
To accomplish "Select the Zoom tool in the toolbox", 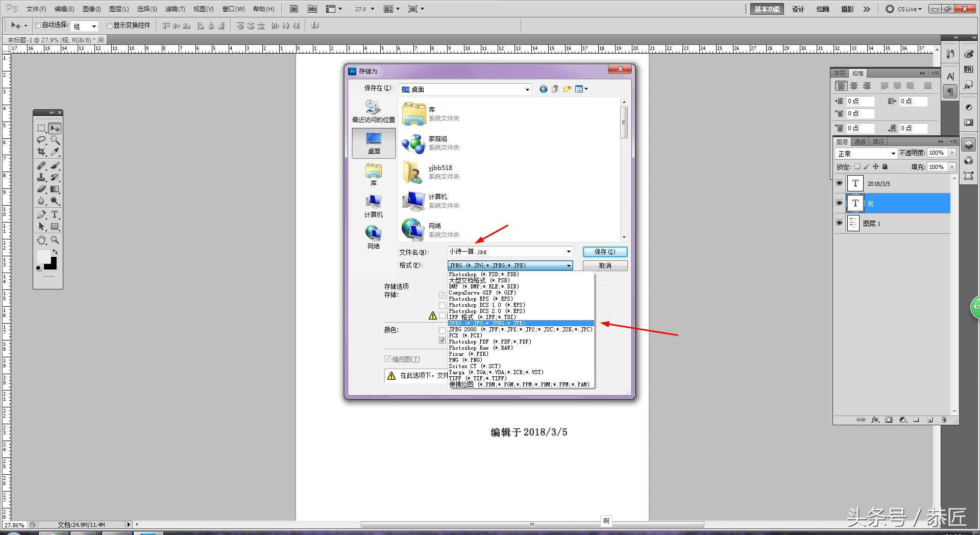I will (54, 239).
